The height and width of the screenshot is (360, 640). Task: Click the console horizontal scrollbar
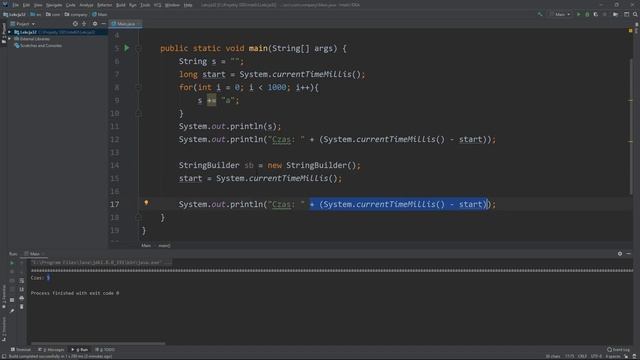tap(98, 344)
